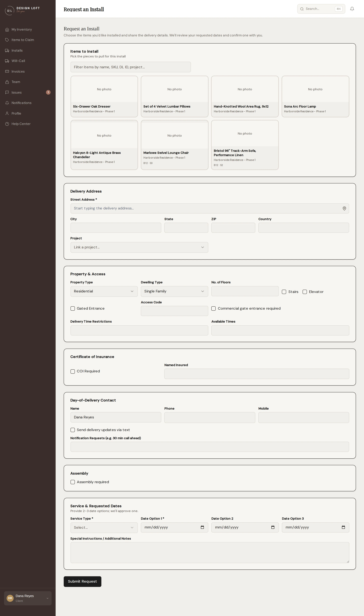
Task: Click the map pin icon in Street Address
Action: click(x=344, y=208)
